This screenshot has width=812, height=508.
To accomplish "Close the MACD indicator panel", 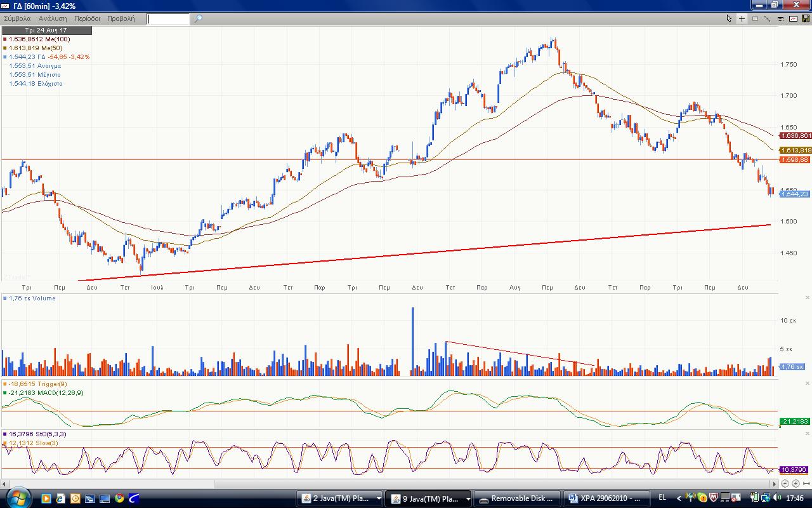I will (x=808, y=383).
